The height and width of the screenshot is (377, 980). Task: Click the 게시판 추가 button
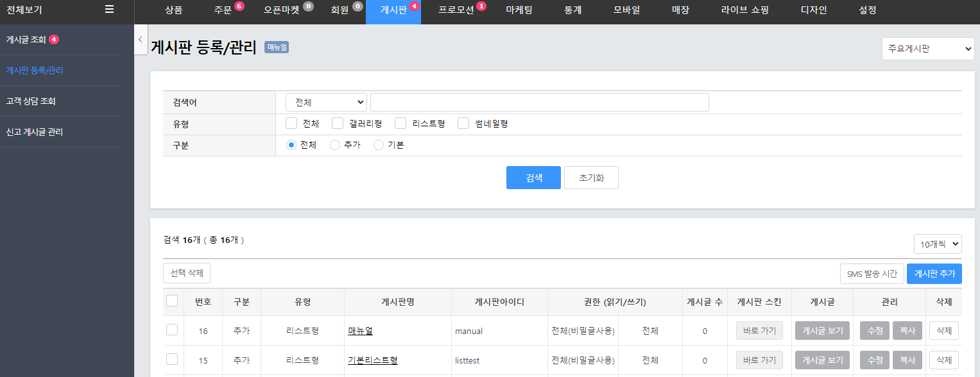[x=934, y=273]
